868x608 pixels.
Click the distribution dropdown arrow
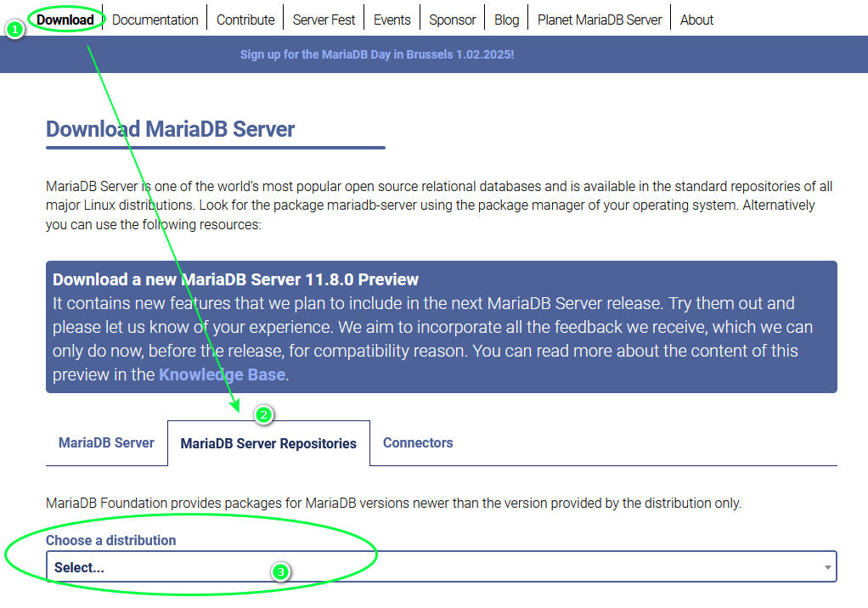coord(827,567)
